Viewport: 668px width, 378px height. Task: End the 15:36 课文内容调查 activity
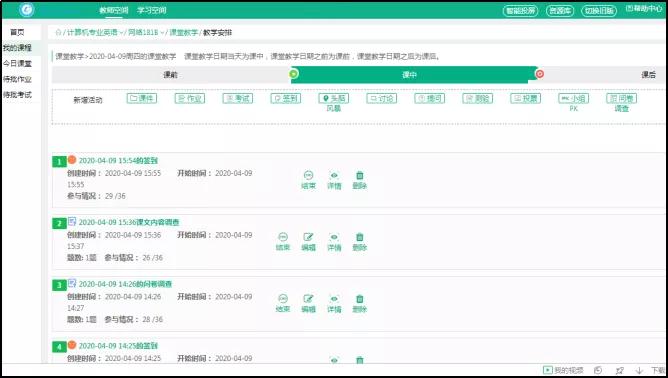point(283,242)
